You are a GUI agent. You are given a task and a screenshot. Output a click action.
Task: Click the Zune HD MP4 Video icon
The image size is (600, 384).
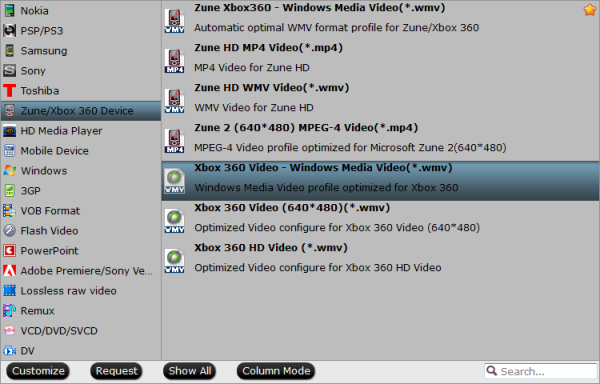click(174, 61)
